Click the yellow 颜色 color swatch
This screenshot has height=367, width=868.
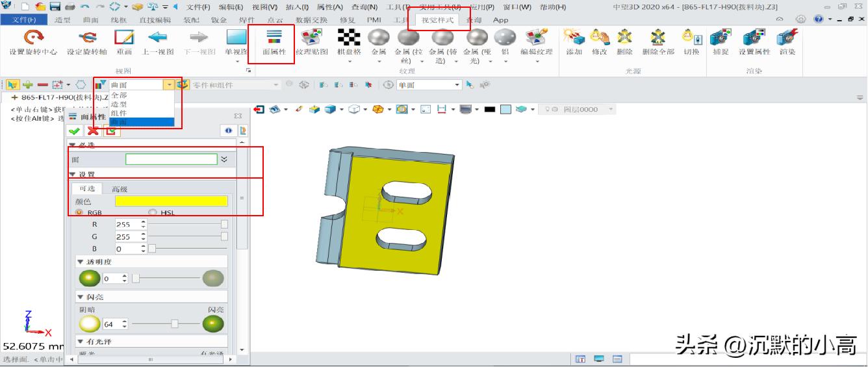[x=172, y=201]
